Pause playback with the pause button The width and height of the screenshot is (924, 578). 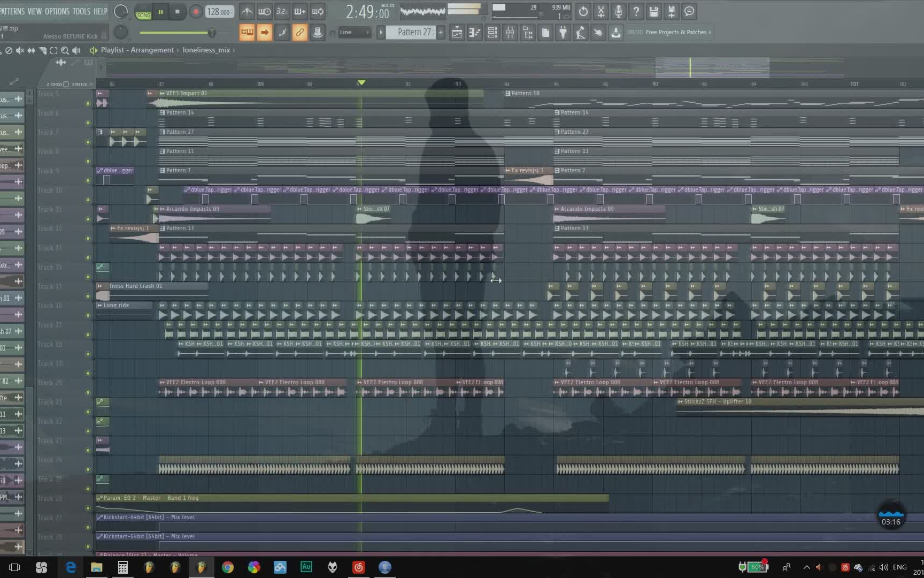[x=160, y=12]
